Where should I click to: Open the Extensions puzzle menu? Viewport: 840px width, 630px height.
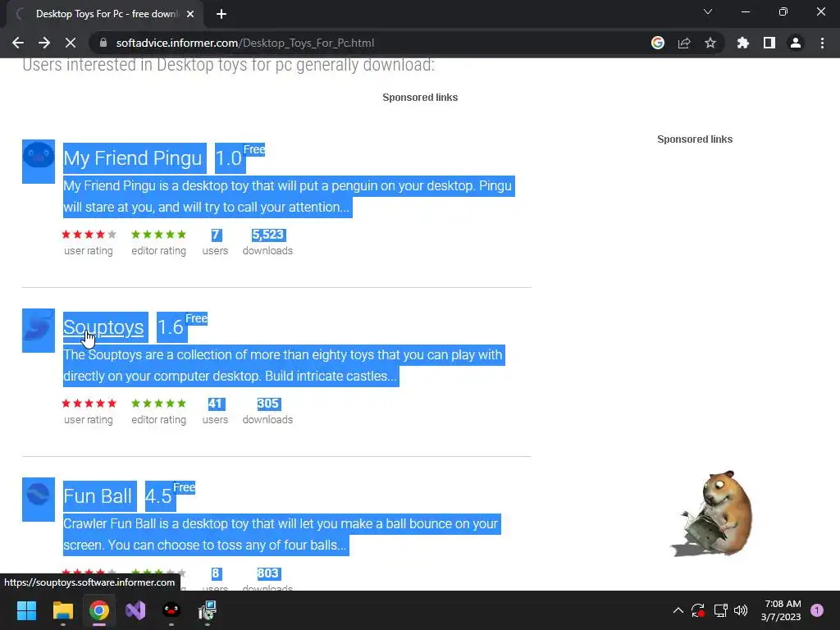742,43
